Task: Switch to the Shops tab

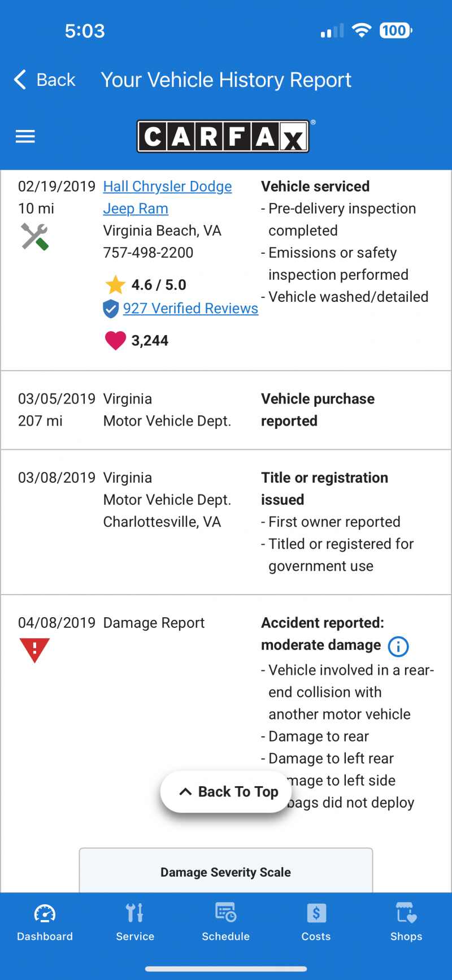Action: (x=406, y=921)
